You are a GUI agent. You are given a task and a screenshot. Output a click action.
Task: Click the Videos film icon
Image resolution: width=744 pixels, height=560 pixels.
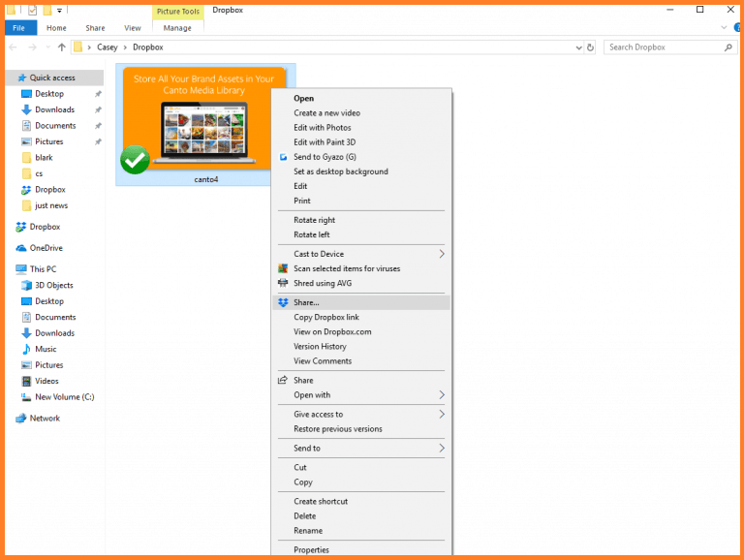click(26, 381)
